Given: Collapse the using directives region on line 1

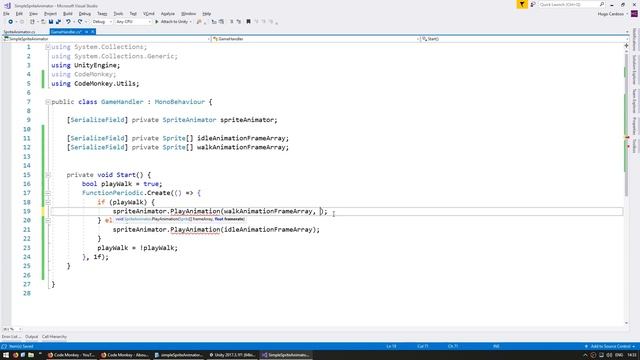Looking at the screenshot, I should [x=48, y=47].
